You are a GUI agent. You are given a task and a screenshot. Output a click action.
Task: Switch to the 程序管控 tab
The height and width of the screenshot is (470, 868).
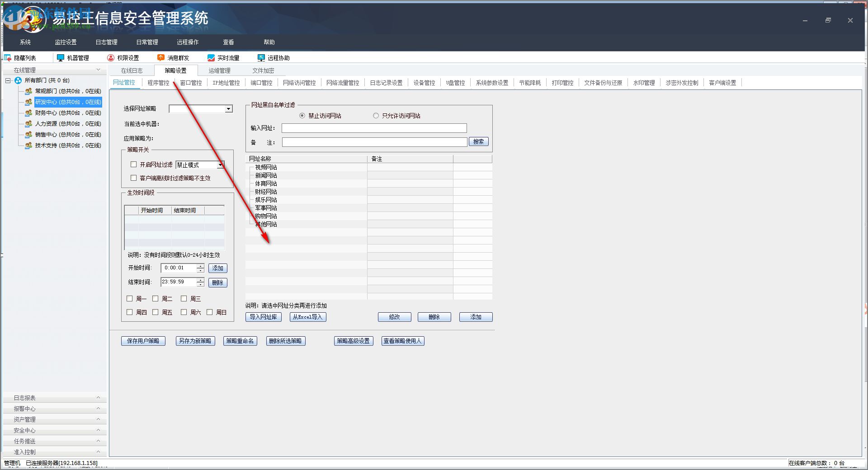pos(158,83)
